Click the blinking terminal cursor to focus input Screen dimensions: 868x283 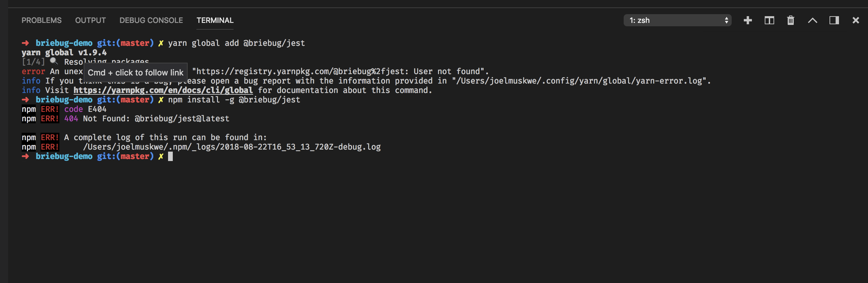pos(171,156)
